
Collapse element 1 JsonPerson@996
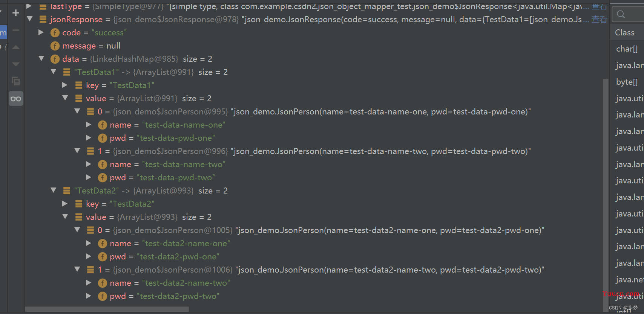pyautogui.click(x=77, y=151)
